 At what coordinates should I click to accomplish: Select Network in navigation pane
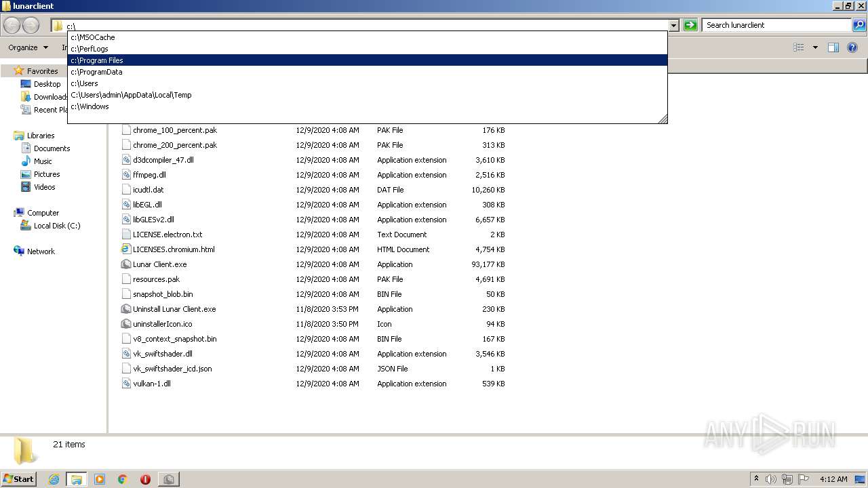[x=41, y=251]
